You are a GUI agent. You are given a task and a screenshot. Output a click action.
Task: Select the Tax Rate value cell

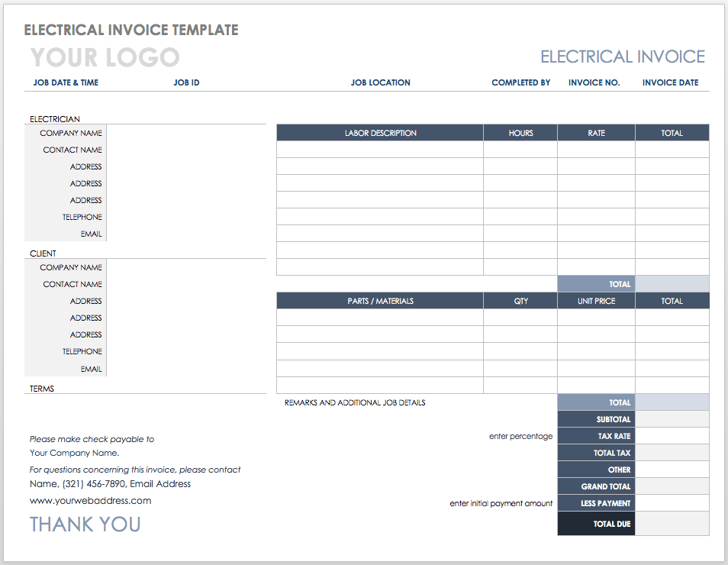point(672,437)
